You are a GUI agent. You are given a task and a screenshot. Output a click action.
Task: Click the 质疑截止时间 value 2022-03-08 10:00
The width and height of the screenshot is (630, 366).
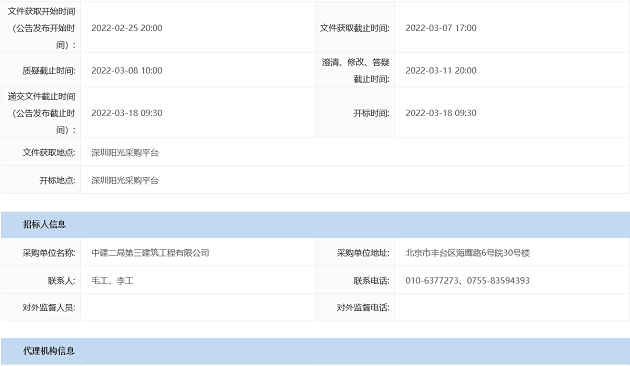click(127, 70)
